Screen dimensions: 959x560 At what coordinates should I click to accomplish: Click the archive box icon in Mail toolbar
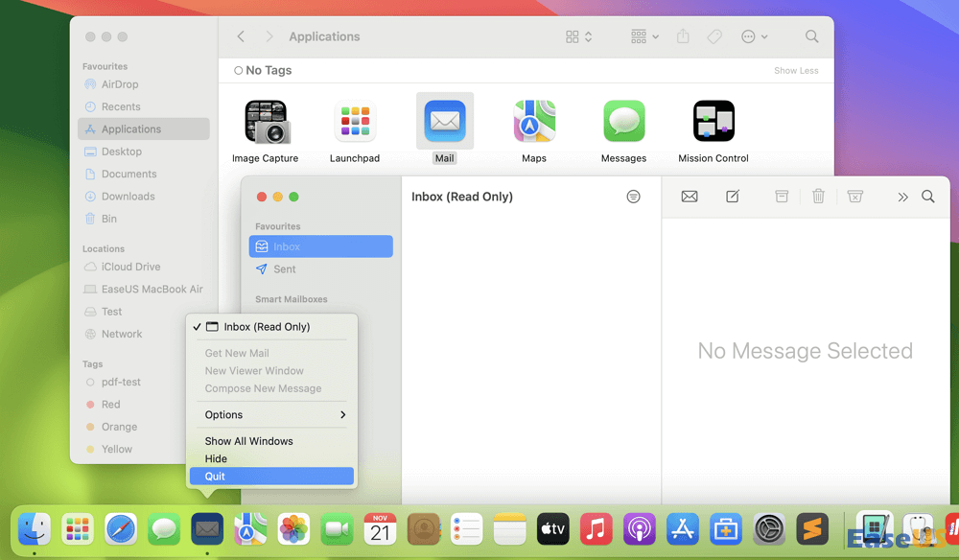pyautogui.click(x=782, y=197)
